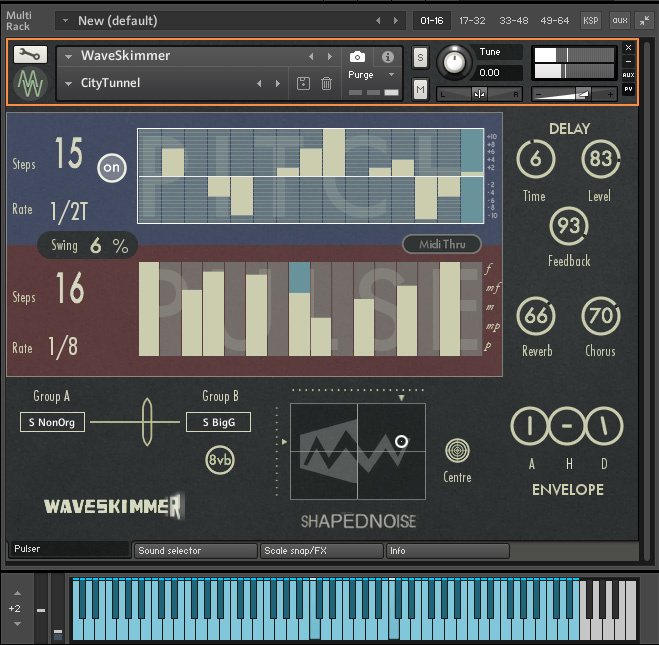Select the 17-32 channel page

472,20
